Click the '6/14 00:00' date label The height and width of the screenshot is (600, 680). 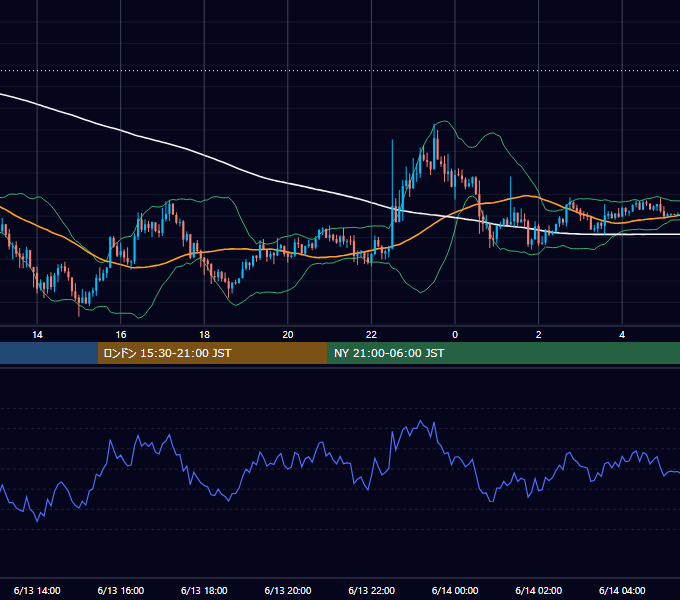tap(455, 590)
